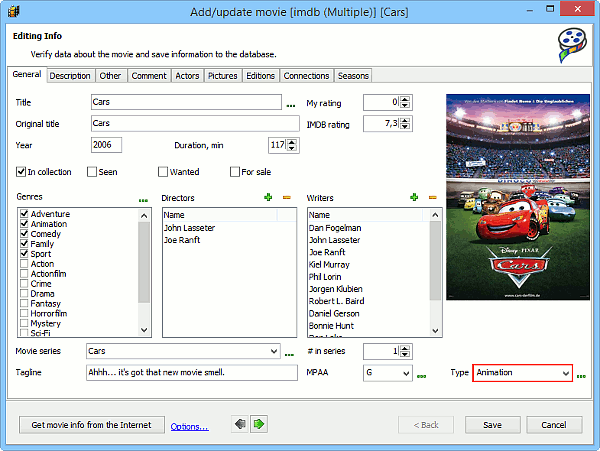The height and width of the screenshot is (451, 600).
Task: Add a writer with the green plus
Action: (x=414, y=197)
